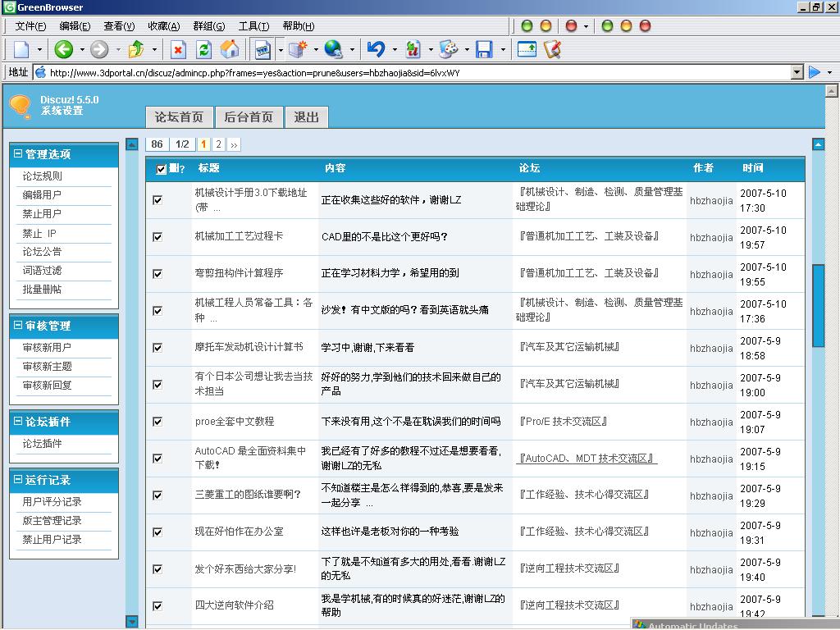Go to the Home page house icon
The width and height of the screenshot is (840, 630).
coord(230,49)
